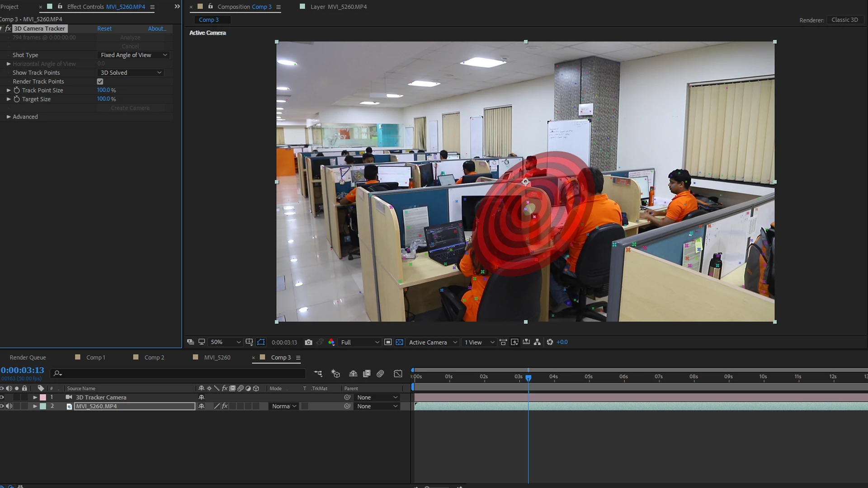Click the Region of Interest icon
Screen dimensions: 868x488
tap(388, 343)
